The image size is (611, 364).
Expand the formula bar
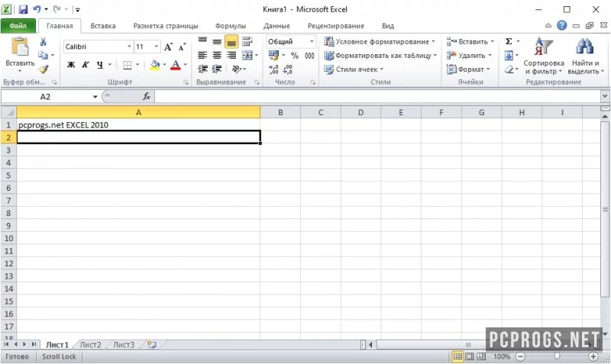(x=605, y=95)
